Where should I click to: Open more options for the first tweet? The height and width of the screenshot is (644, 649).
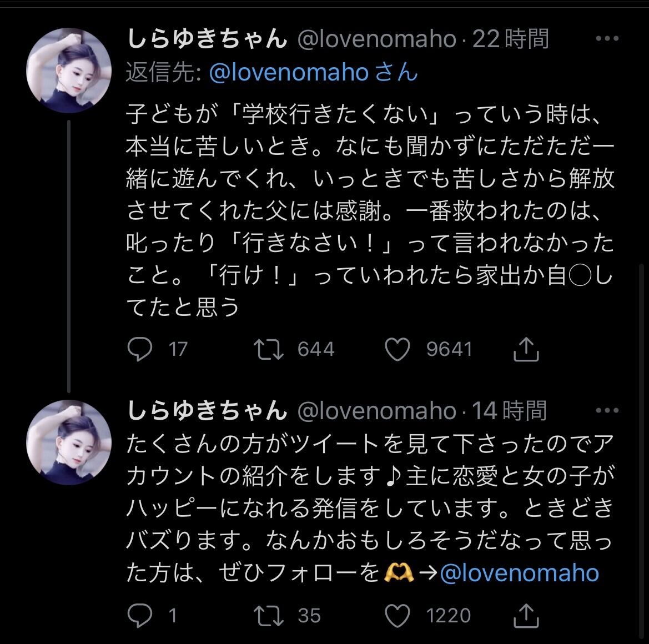[606, 39]
